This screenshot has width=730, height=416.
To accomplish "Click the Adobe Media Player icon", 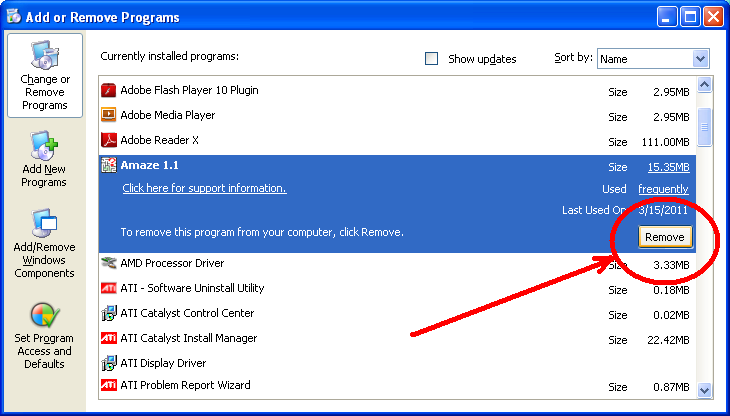I will tap(108, 114).
